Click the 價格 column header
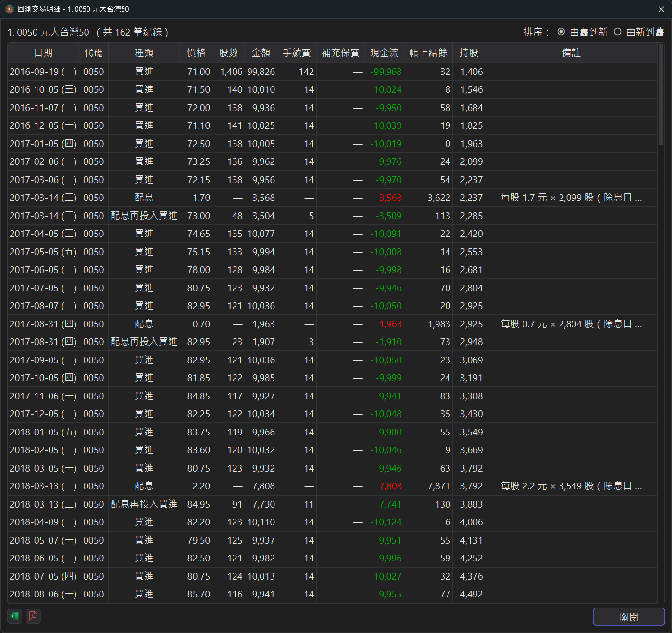This screenshot has width=672, height=633. tap(196, 53)
